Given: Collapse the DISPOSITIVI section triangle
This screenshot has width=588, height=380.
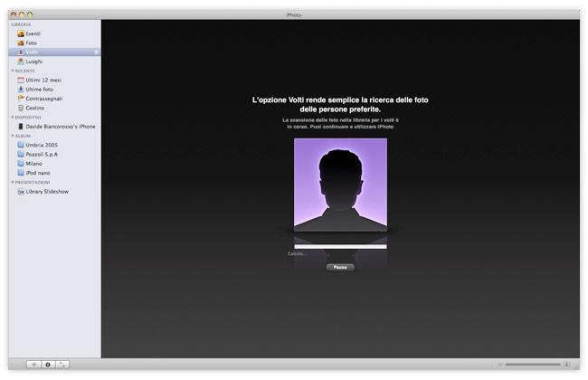Looking at the screenshot, I should 13,118.
